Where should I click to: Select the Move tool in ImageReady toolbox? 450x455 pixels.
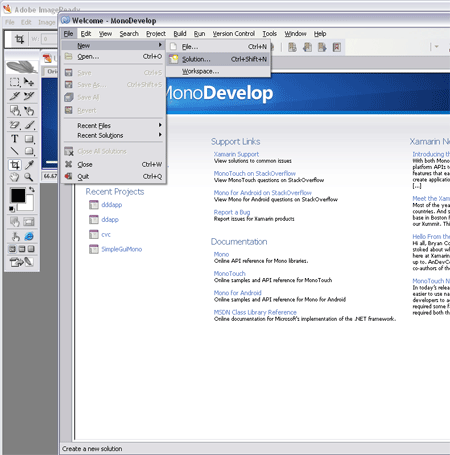[x=29, y=82]
